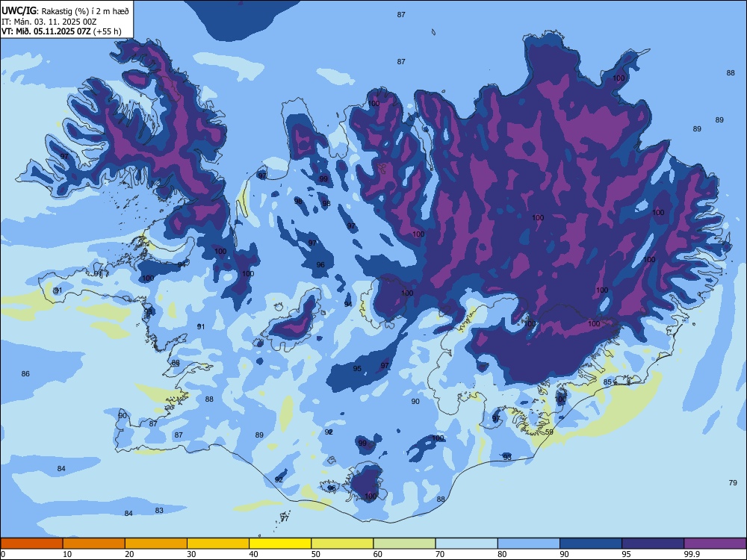Select the 30–40 golden legend color

218,544
